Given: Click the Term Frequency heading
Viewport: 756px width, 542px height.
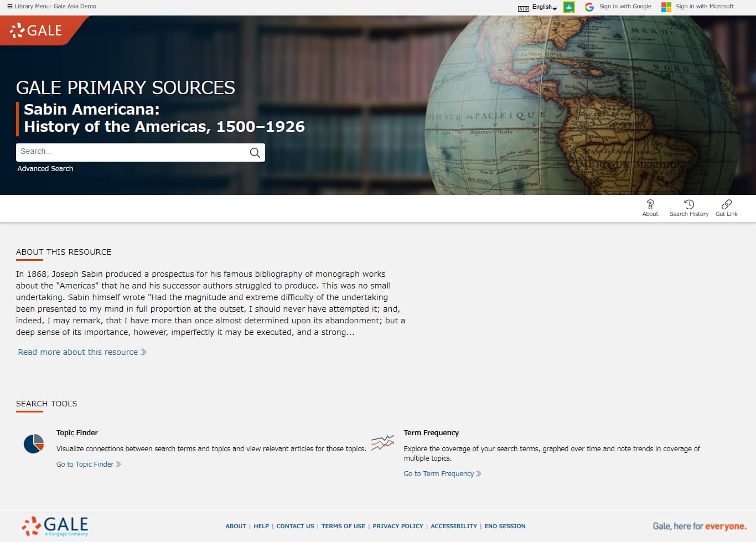Looking at the screenshot, I should click(431, 433).
